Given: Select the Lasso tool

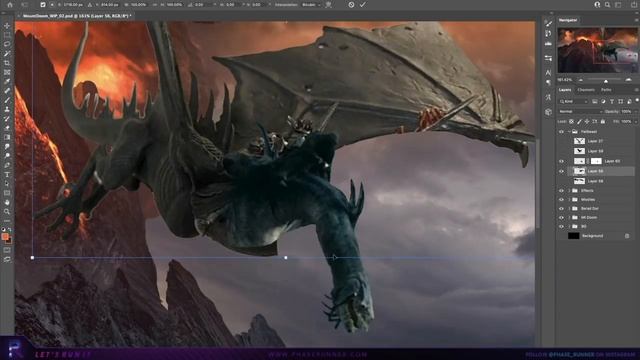Looking at the screenshot, I should point(7,44).
